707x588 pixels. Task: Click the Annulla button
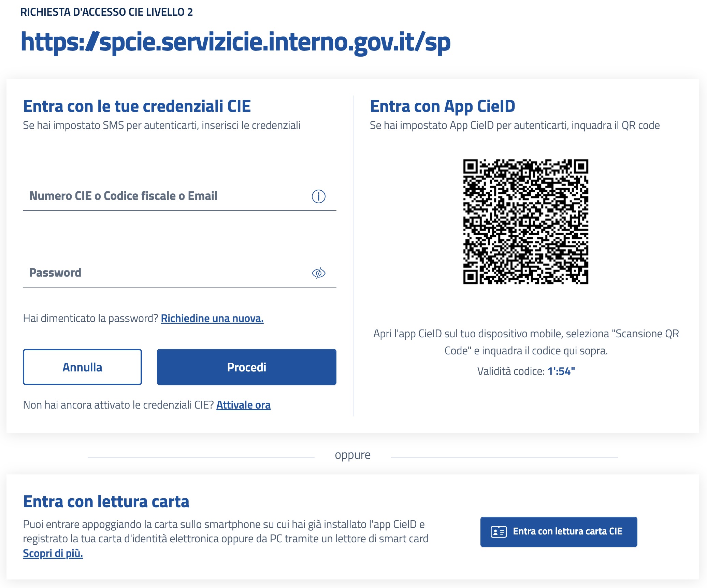[82, 367]
